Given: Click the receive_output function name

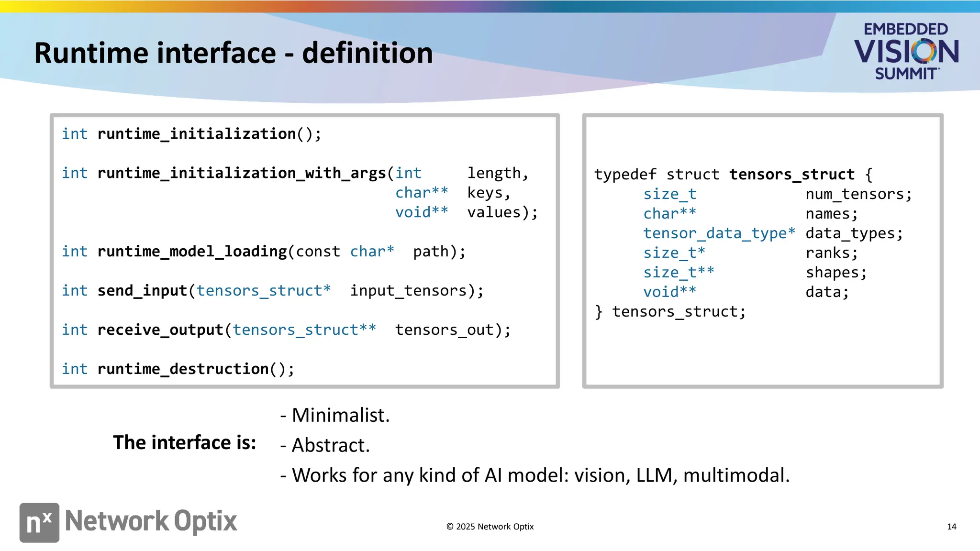Looking at the screenshot, I should (x=160, y=330).
